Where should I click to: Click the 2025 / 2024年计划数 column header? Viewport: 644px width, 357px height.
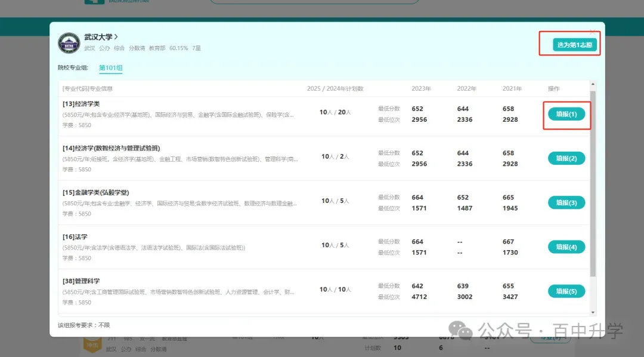335,88
